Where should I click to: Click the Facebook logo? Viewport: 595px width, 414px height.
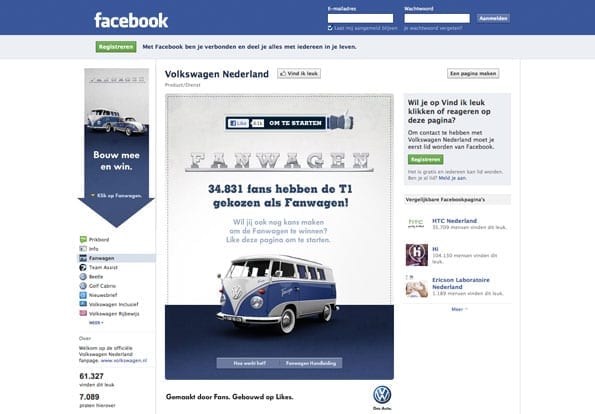131,20
